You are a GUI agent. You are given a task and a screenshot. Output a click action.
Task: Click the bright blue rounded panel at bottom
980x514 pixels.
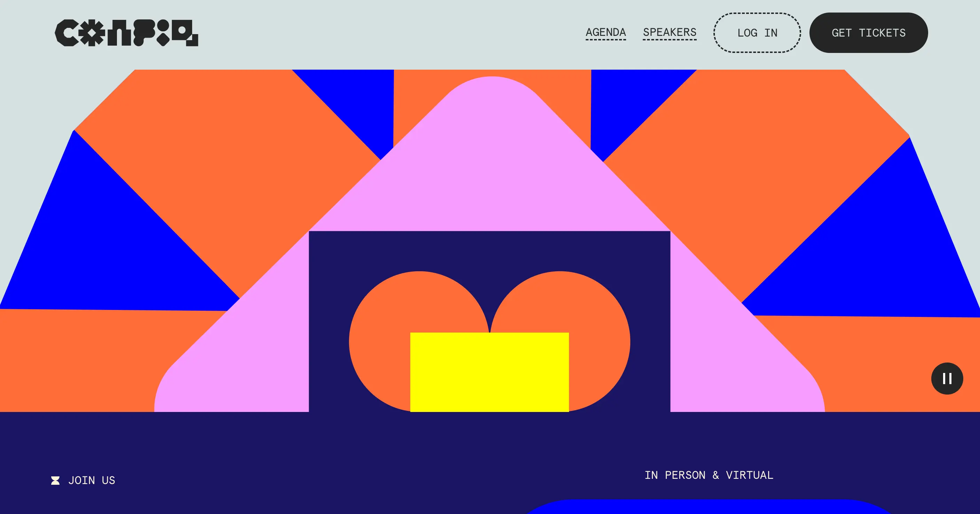point(708,507)
